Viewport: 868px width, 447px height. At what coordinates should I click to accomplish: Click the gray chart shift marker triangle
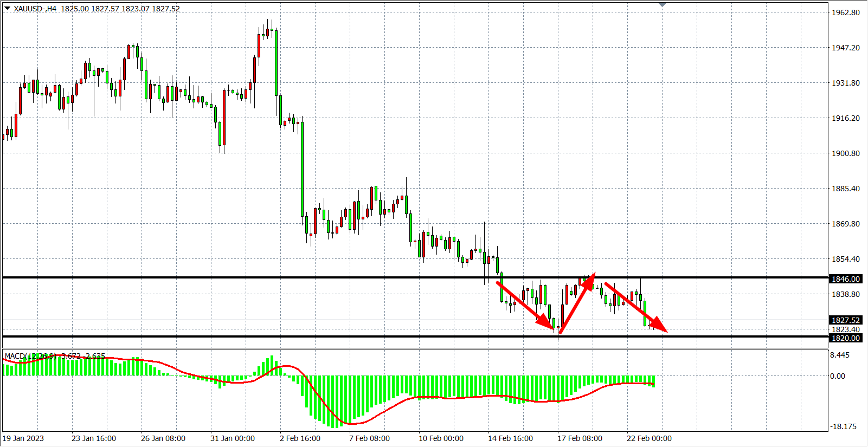click(662, 4)
